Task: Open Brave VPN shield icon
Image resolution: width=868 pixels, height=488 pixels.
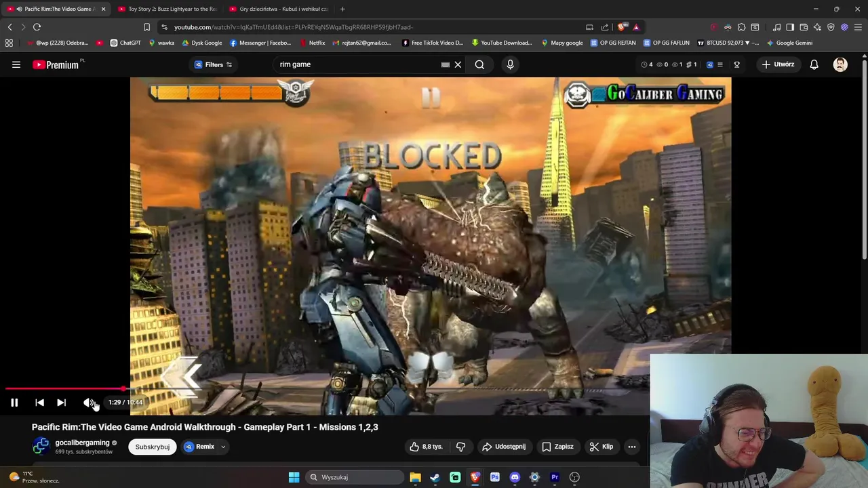Action: (831, 27)
